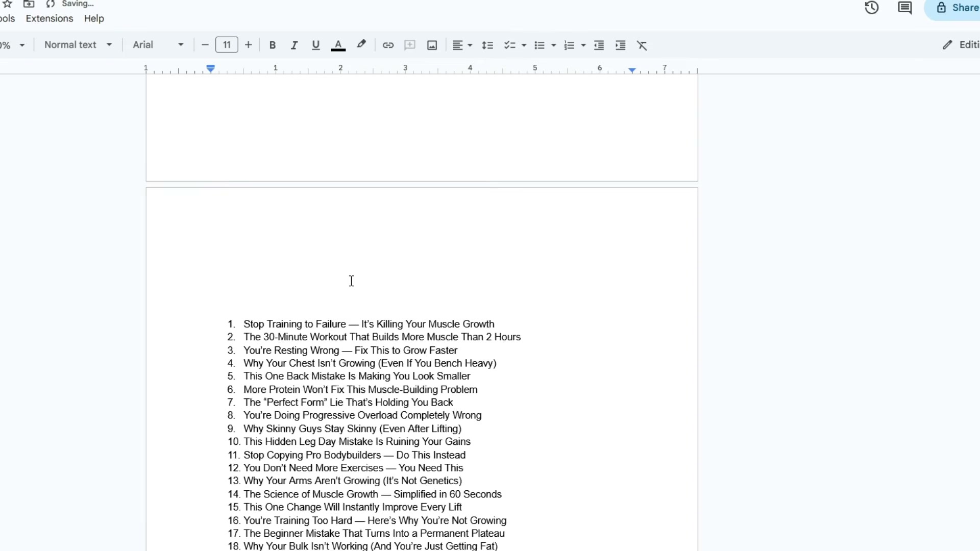
Task: Click 'This Hidden Leg Day Mistake' line
Action: pyautogui.click(x=357, y=442)
